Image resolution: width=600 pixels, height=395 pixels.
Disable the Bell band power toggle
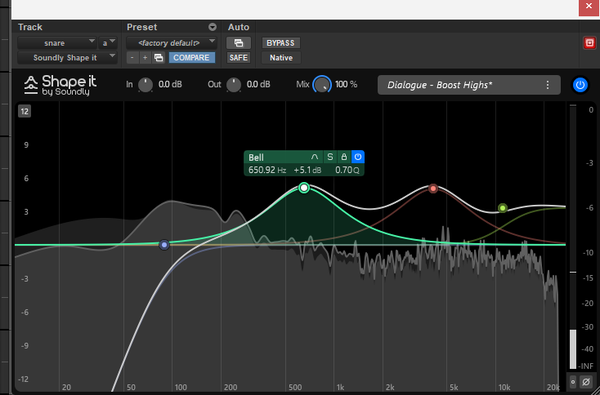pos(358,157)
